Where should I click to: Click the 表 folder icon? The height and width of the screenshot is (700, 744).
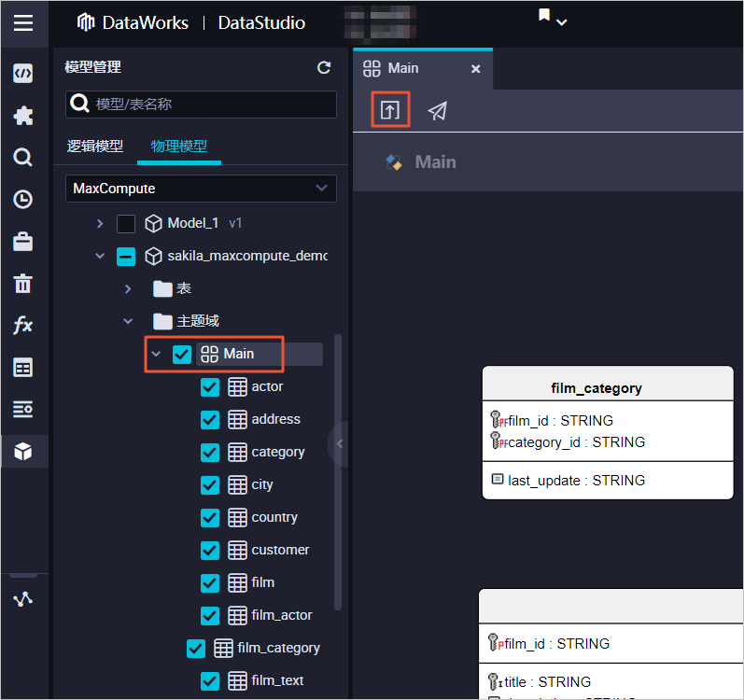162,288
